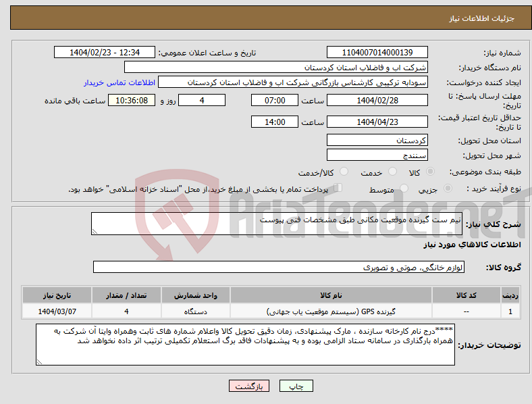Click the بازگشت (back) button

[x=248, y=386]
